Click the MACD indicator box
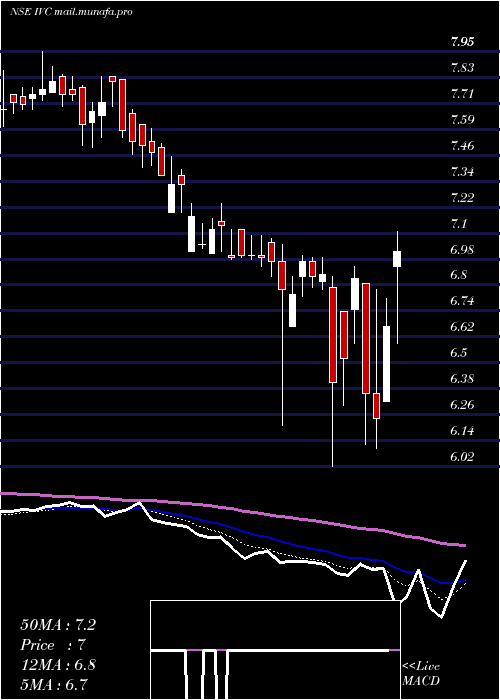 [x=275, y=650]
